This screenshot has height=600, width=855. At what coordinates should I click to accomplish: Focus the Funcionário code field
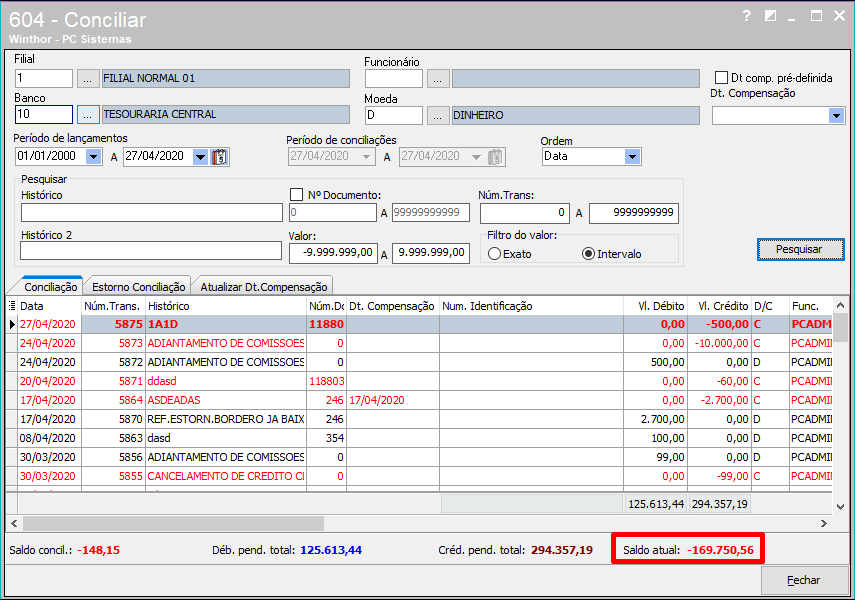coord(394,79)
